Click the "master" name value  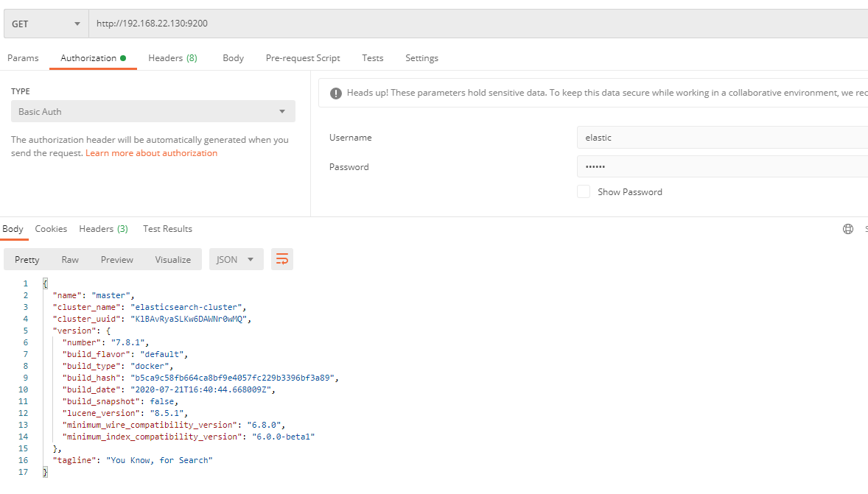[111, 295]
